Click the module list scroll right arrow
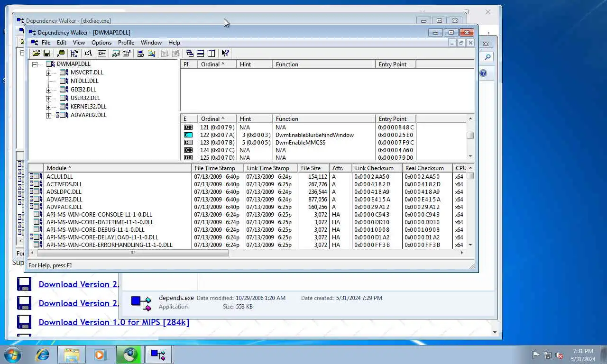 tap(462, 253)
